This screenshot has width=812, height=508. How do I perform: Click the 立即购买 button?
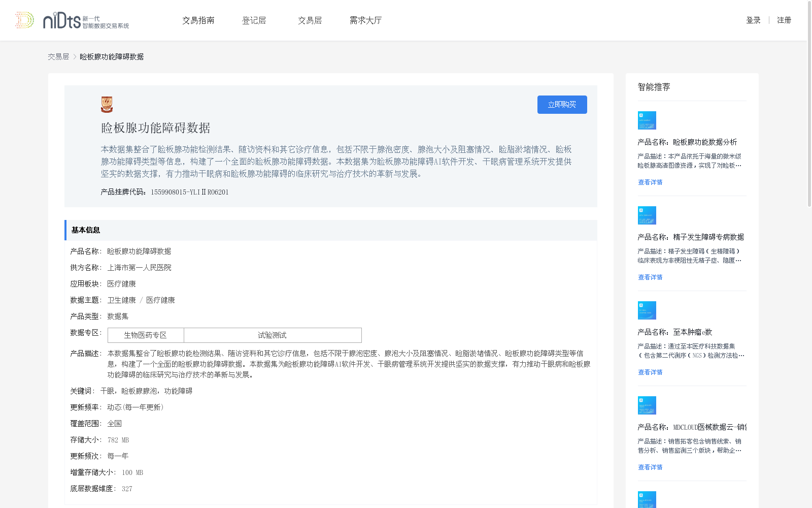562,105
